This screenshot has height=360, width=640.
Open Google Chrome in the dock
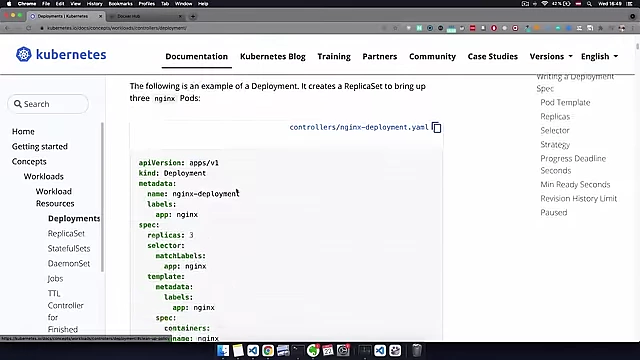(x=268, y=351)
